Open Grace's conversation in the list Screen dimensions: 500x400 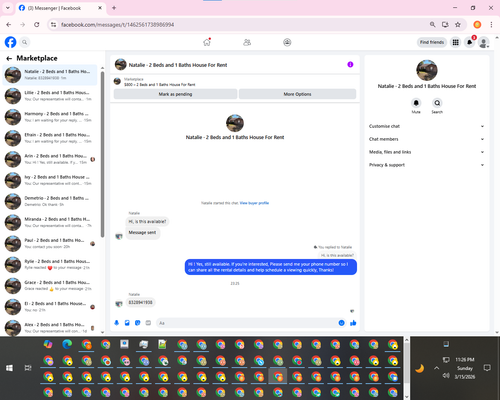click(x=50, y=286)
